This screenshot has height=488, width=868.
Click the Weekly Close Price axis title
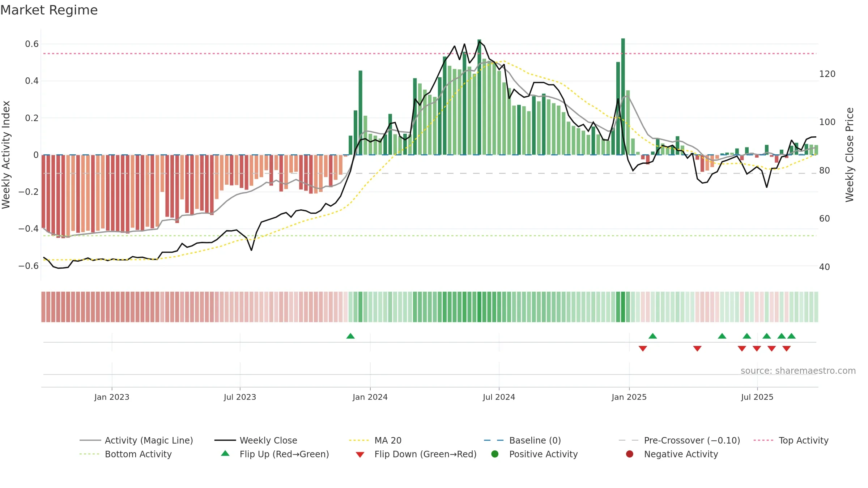850,155
